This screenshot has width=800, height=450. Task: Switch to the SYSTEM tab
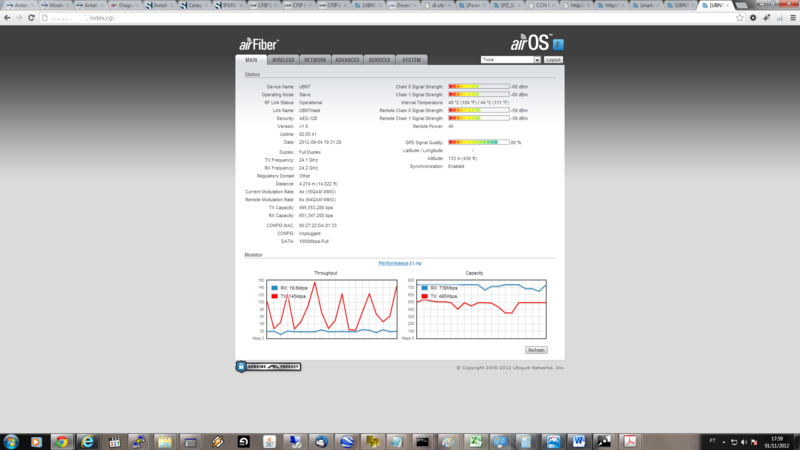(x=412, y=60)
